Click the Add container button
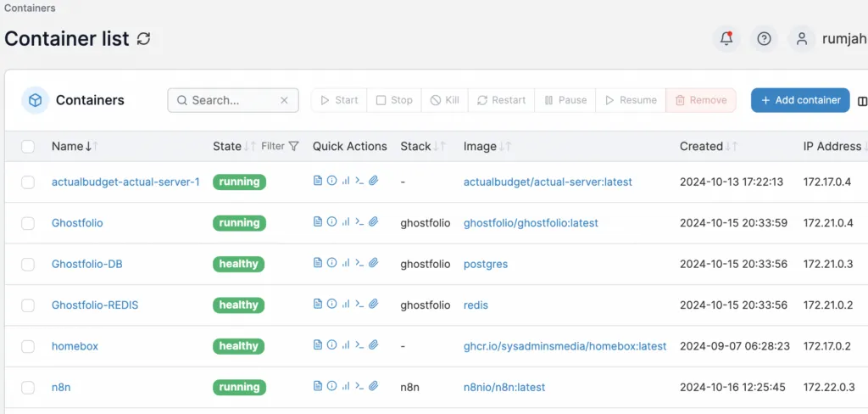 pyautogui.click(x=799, y=100)
